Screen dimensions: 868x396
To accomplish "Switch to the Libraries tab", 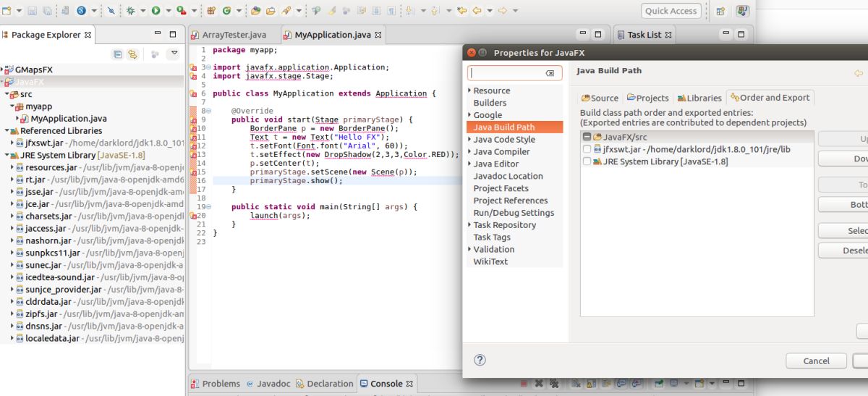I will pos(699,98).
